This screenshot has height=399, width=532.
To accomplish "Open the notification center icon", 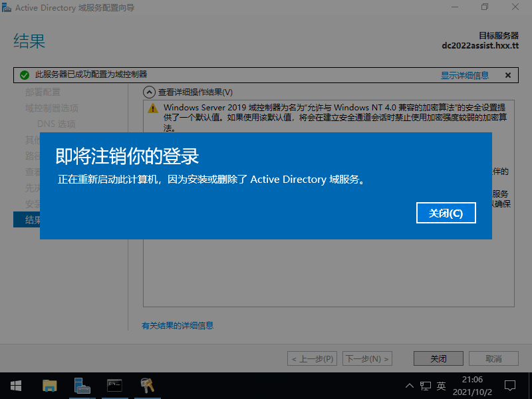I will click(510, 386).
